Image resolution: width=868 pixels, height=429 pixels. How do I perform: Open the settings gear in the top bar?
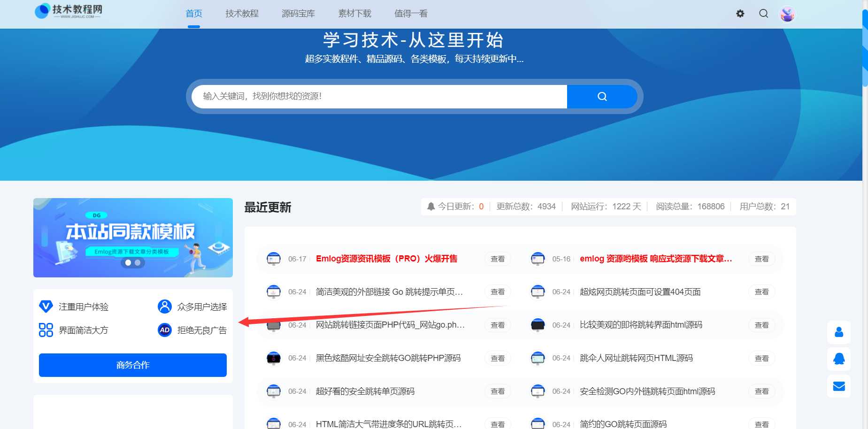tap(740, 14)
